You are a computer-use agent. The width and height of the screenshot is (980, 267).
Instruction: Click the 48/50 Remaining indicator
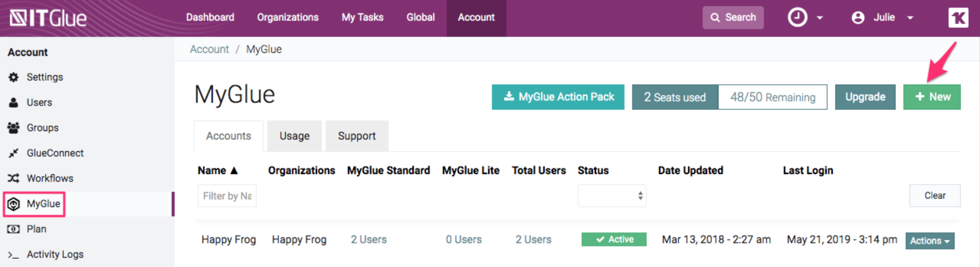pyautogui.click(x=773, y=97)
